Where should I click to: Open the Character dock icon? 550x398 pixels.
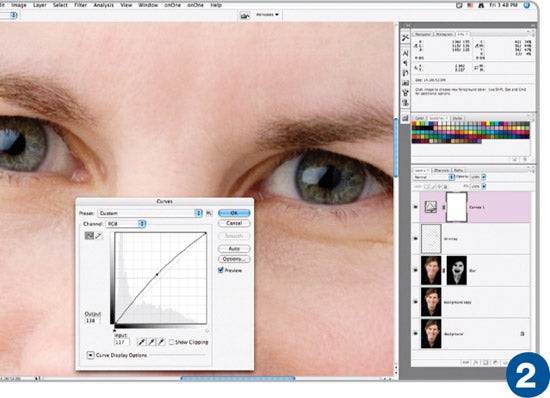click(x=405, y=53)
